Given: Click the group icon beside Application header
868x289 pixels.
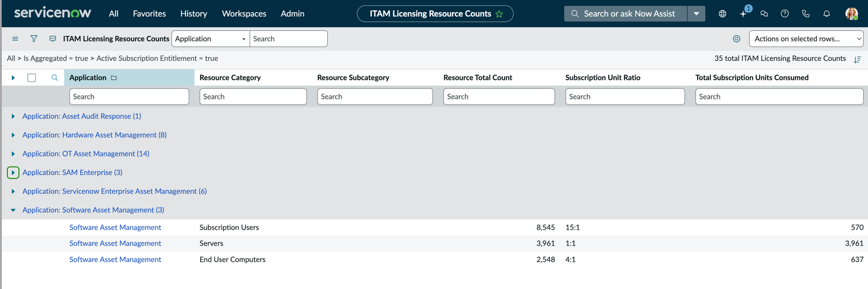Looking at the screenshot, I should [114, 78].
